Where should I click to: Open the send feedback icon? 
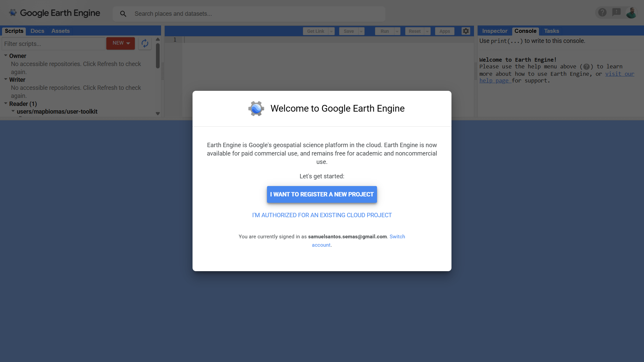tap(616, 12)
